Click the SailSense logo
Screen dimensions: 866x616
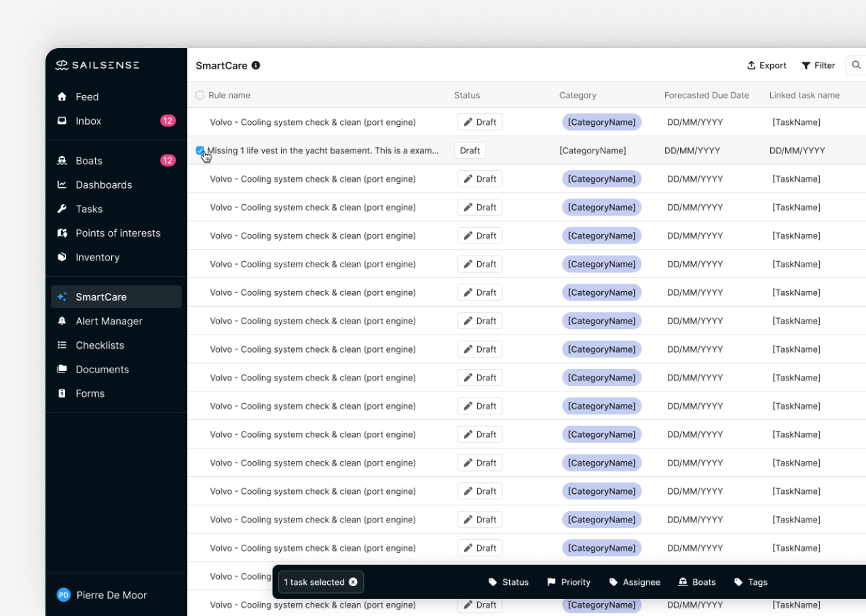98,65
